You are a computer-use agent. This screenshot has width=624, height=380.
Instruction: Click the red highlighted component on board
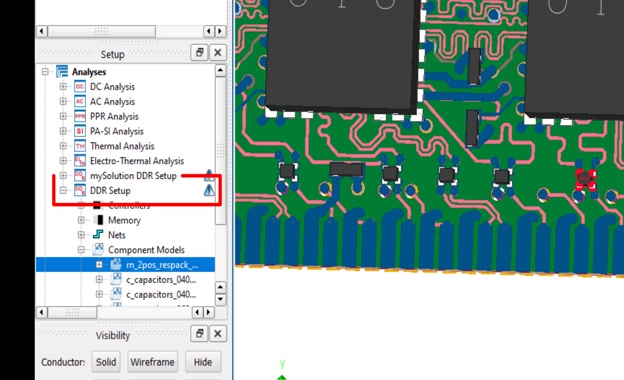586,179
